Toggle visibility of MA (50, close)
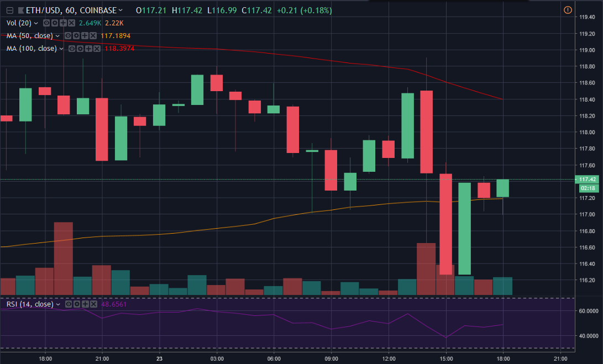The image size is (603, 364). (x=67, y=36)
